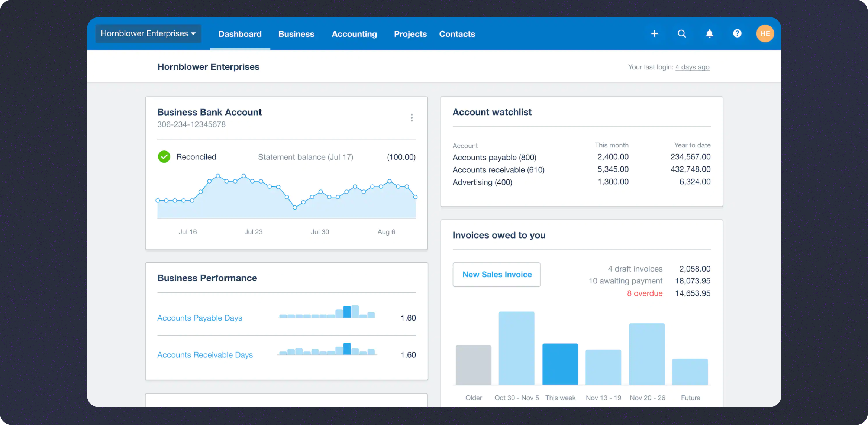
Task: Switch to the Business menu
Action: click(296, 34)
